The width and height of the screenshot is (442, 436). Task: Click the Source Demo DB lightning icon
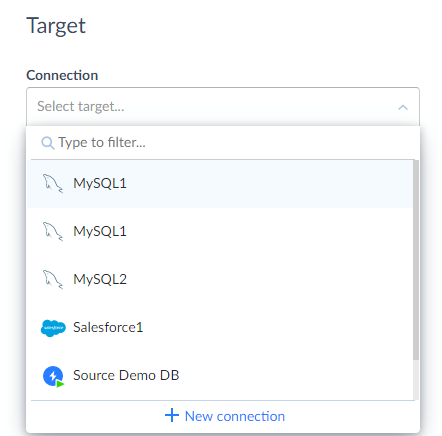tap(53, 376)
